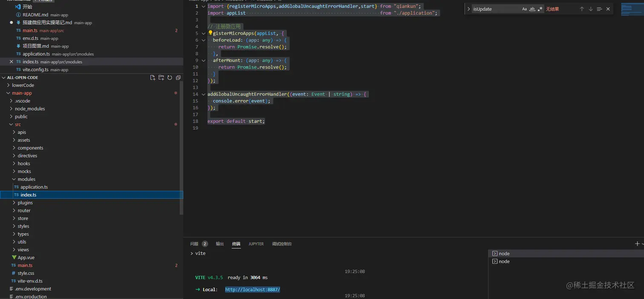
Task: Close index.ts editor via X icon
Action: tap(11, 62)
